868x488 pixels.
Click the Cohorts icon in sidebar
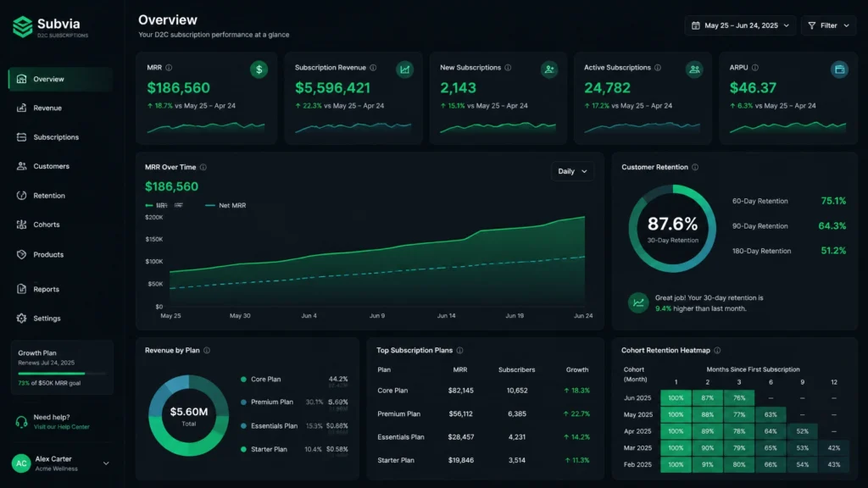pos(21,225)
